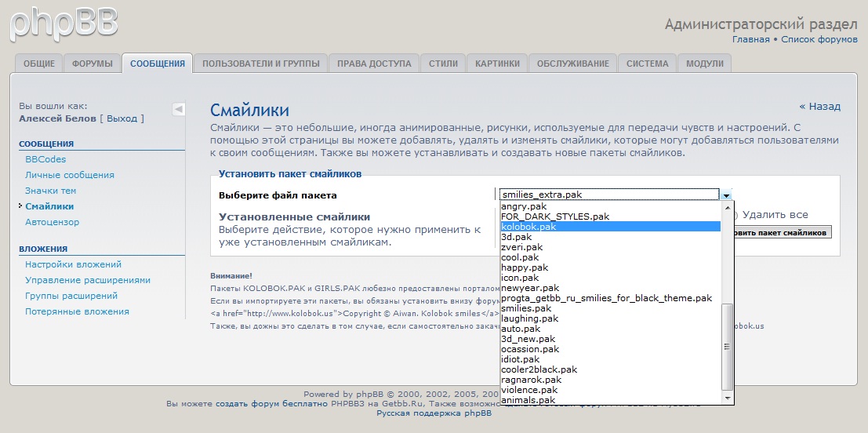This screenshot has width=868, height=433.
Task: Pick cool.pak in the dropdown
Action: [610, 257]
